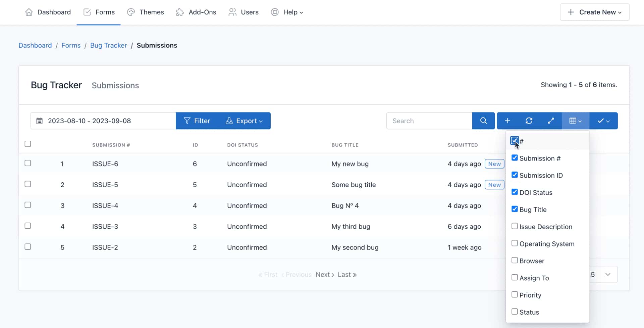Enable the Issue Description column
The width and height of the screenshot is (644, 328).
click(515, 226)
